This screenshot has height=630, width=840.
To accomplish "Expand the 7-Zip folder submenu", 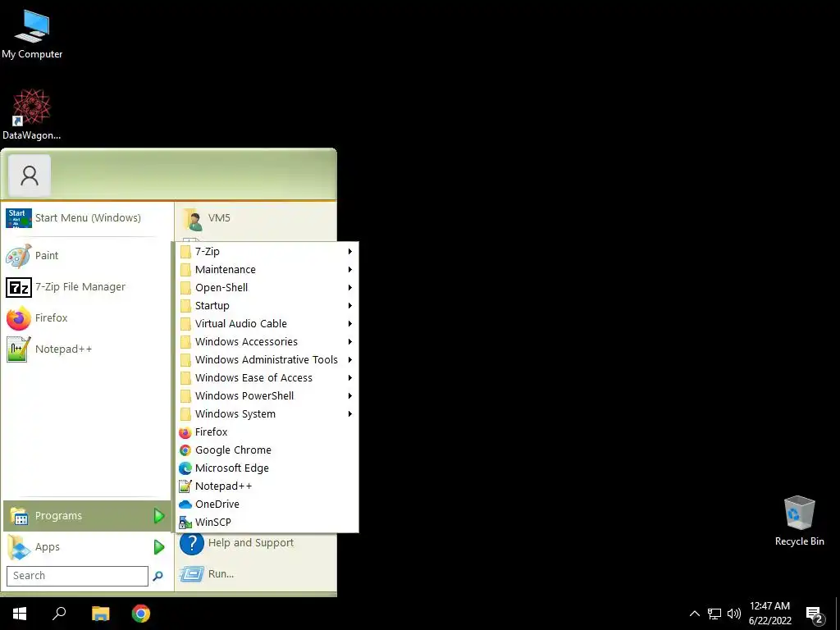I will 267,251.
